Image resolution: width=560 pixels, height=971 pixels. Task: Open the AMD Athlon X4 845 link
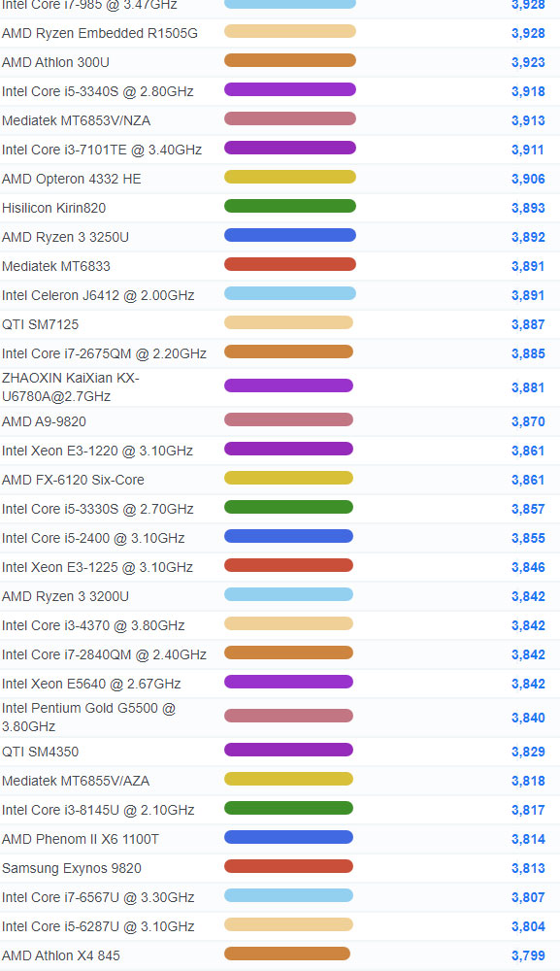61,955
